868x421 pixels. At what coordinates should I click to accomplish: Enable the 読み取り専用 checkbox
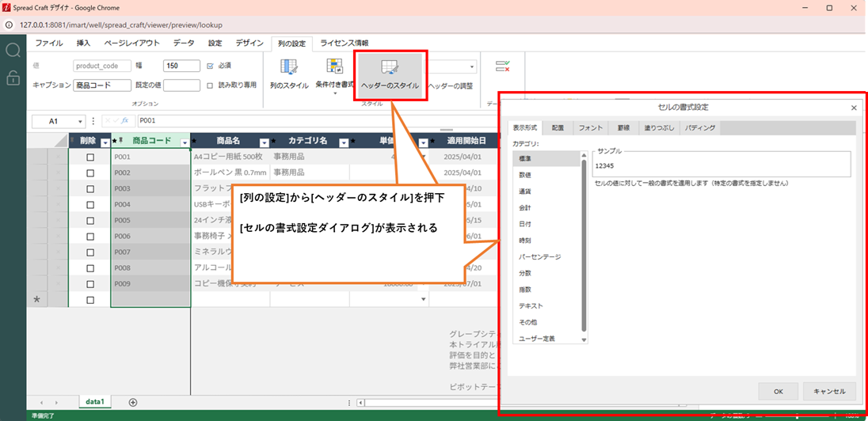coord(210,85)
